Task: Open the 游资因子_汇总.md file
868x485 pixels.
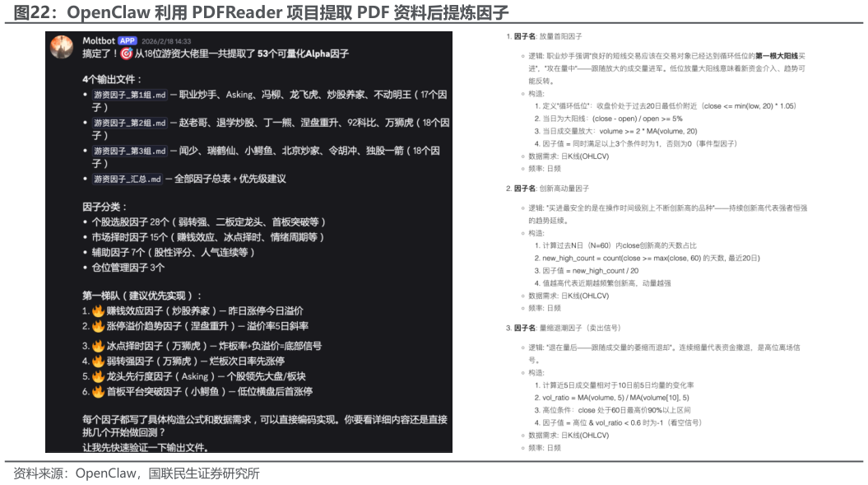Action: tap(127, 178)
